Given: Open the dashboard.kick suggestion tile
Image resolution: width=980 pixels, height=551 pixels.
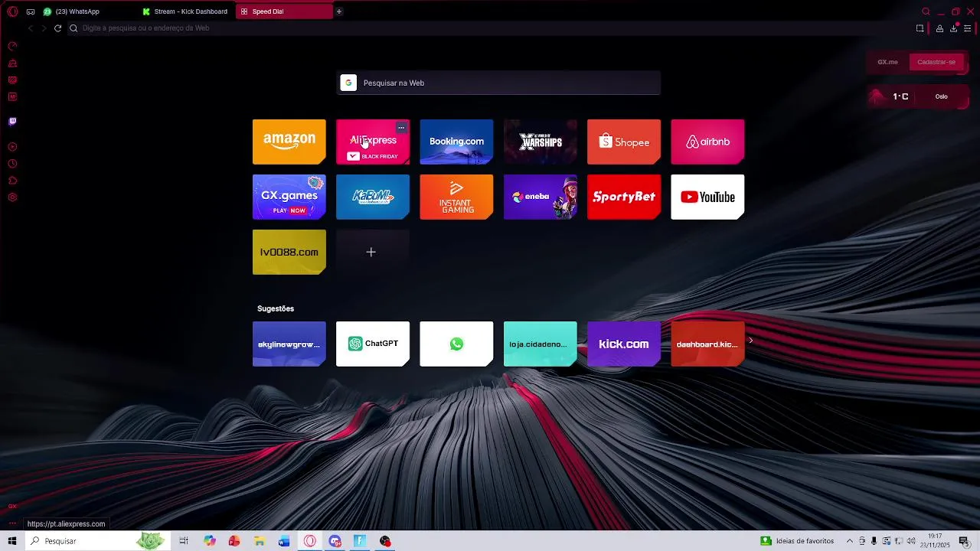Looking at the screenshot, I should tap(707, 344).
